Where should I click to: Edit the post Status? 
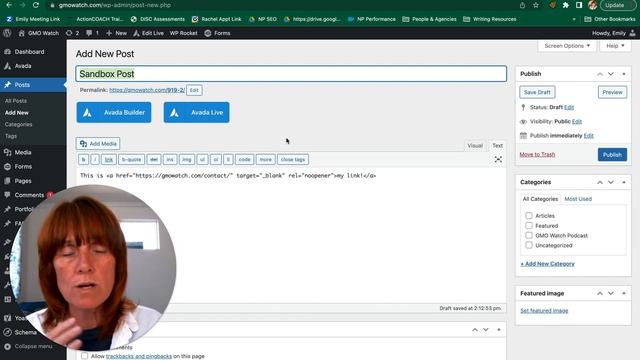tap(569, 107)
